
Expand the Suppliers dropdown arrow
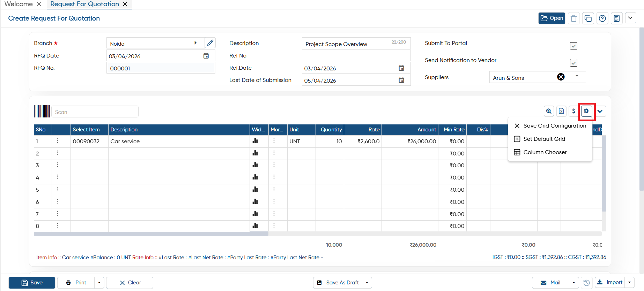point(577,76)
